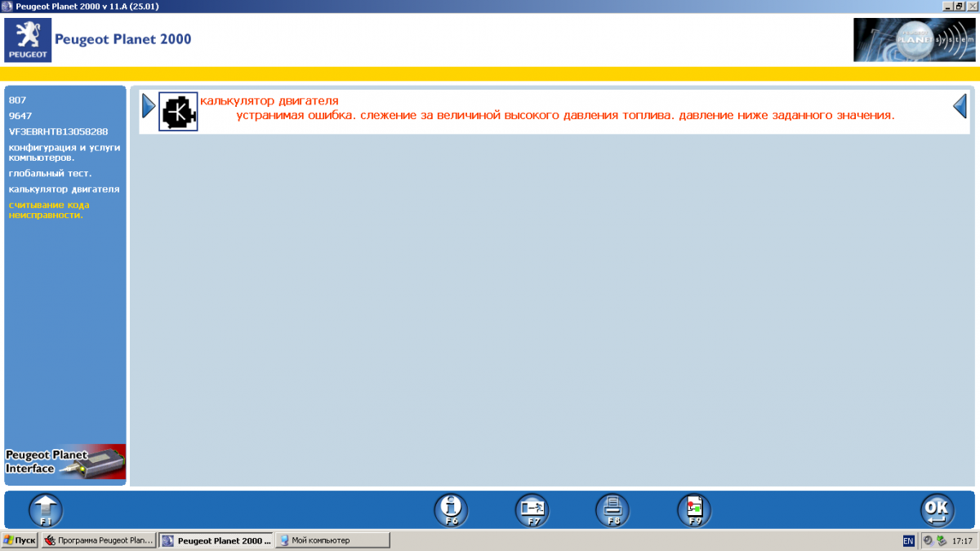Image resolution: width=980 pixels, height=551 pixels.
Task: Select 'калькулятор двигателя' in sidebar
Action: click(65, 189)
